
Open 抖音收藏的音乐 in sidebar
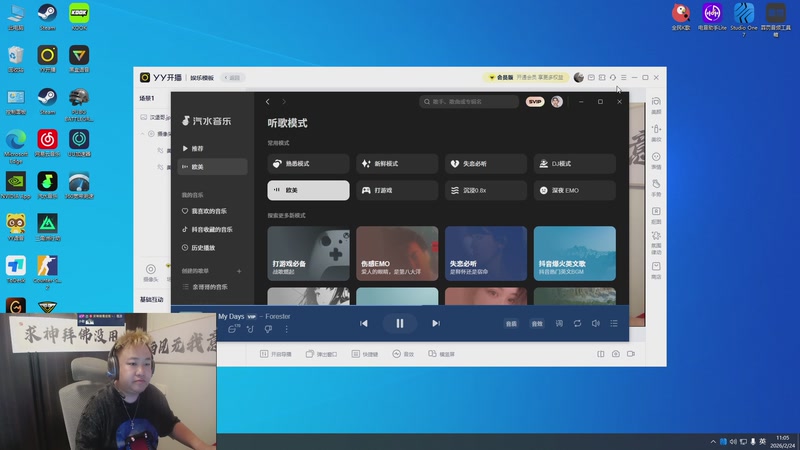point(212,230)
